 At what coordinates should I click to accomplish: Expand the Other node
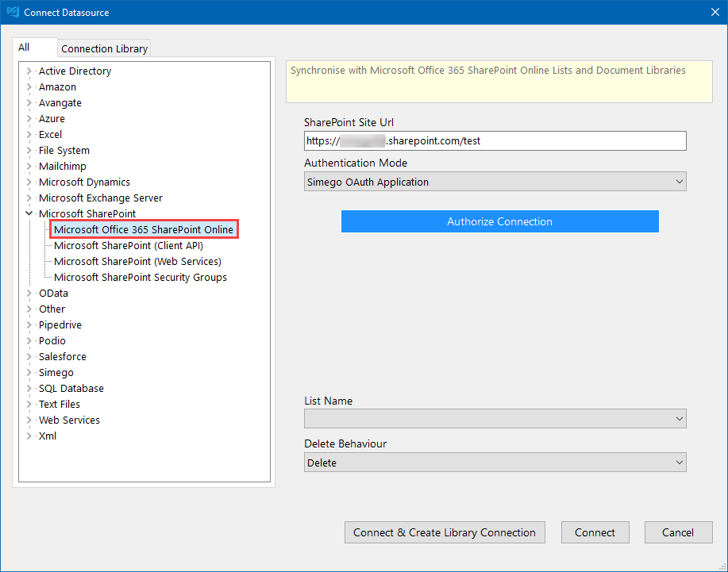pos(29,309)
